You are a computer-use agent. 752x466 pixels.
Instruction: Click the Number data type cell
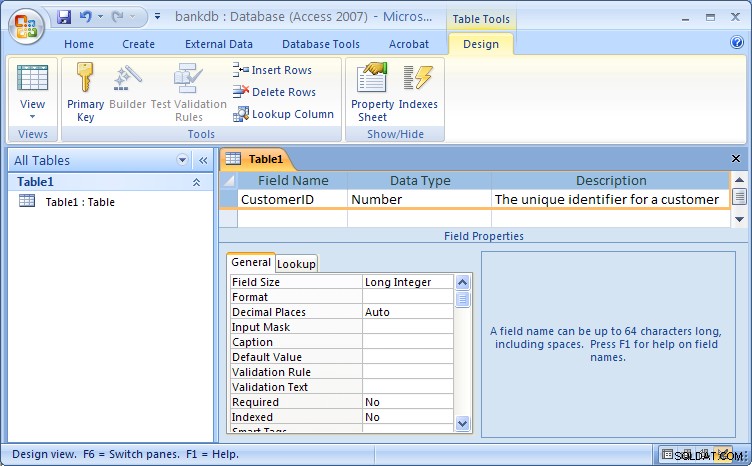tap(420, 199)
